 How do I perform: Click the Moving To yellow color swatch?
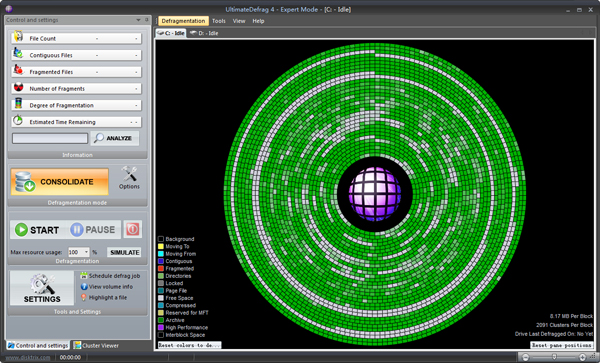click(x=161, y=246)
